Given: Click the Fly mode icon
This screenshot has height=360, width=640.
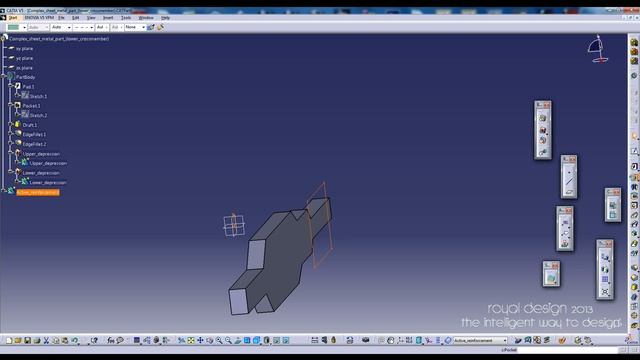Looking at the screenshot, I should [x=182, y=340].
